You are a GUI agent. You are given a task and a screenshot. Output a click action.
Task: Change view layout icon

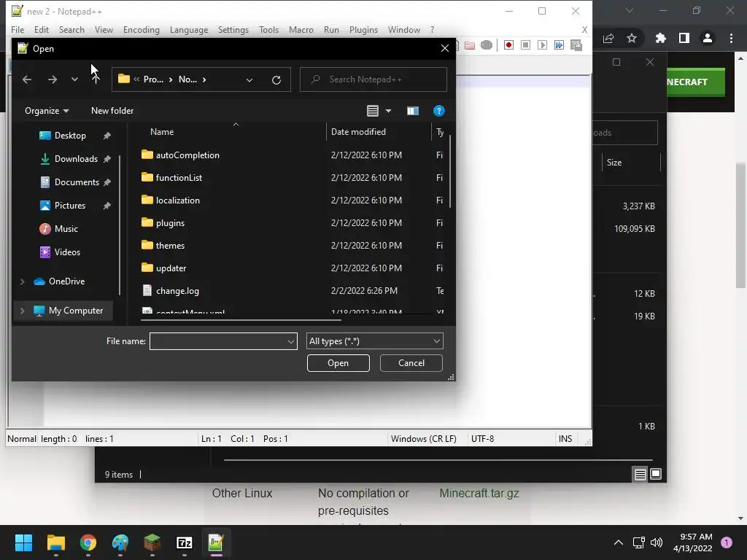tap(373, 111)
